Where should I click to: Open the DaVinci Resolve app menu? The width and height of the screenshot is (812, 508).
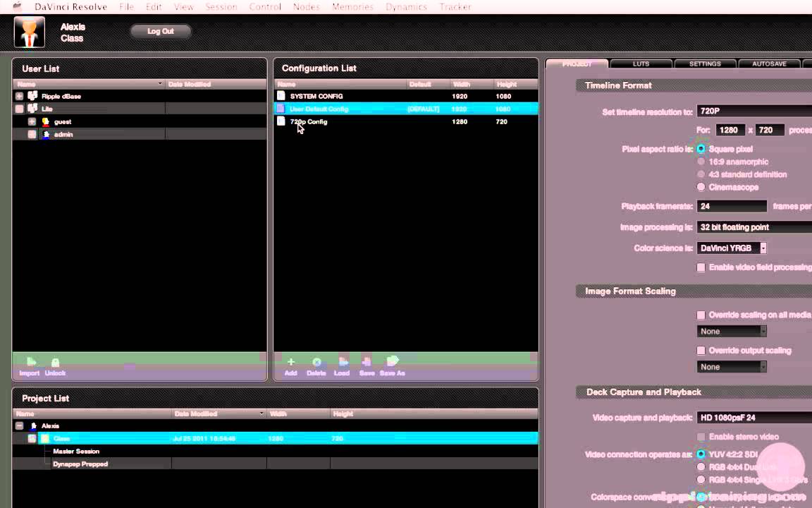(71, 7)
